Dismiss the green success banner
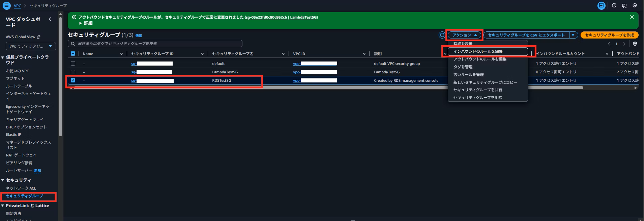 (x=632, y=17)
